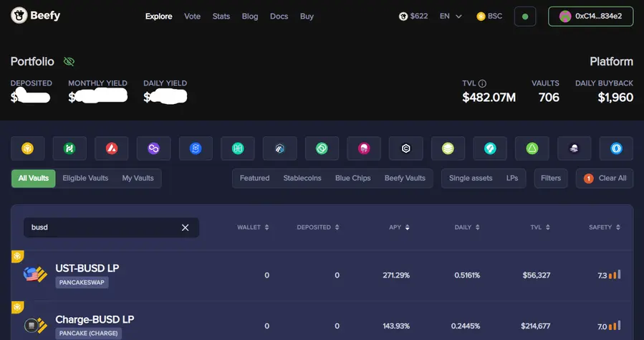This screenshot has height=340, width=644.
Task: Filter by Harmony teal chain icon
Action: 238,148
